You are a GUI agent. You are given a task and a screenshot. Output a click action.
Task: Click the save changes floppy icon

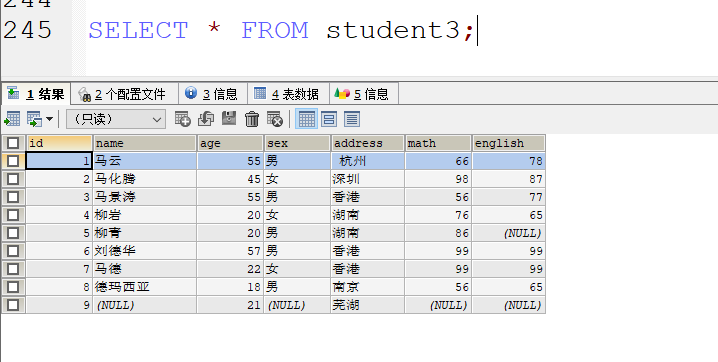click(229, 119)
